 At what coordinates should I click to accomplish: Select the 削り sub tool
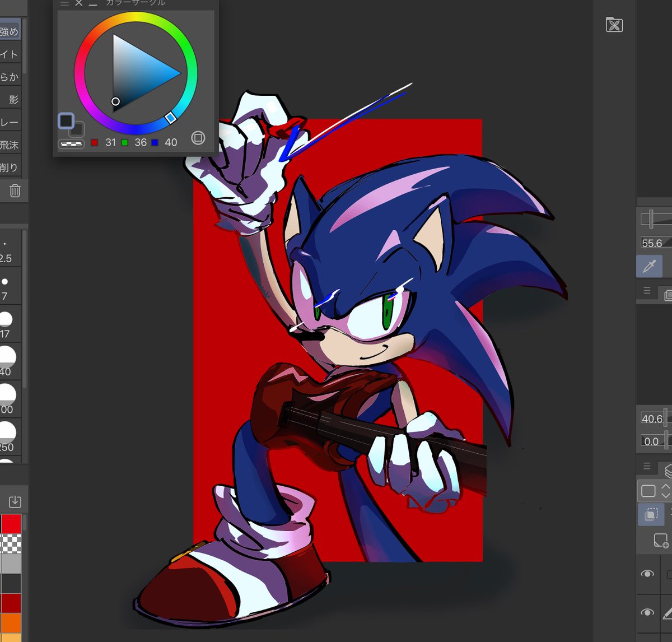coord(11,167)
